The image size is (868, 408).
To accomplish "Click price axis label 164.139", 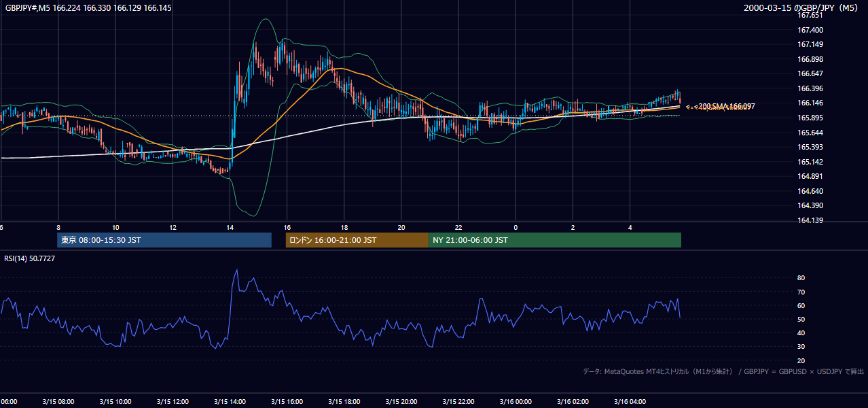I will pyautogui.click(x=811, y=220).
